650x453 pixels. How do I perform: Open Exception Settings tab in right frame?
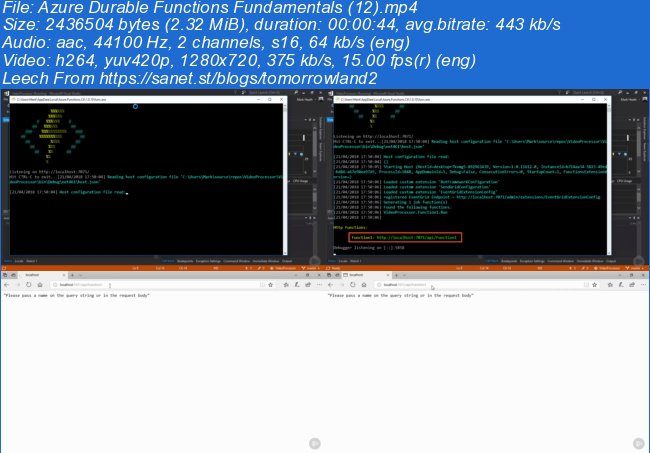532,261
